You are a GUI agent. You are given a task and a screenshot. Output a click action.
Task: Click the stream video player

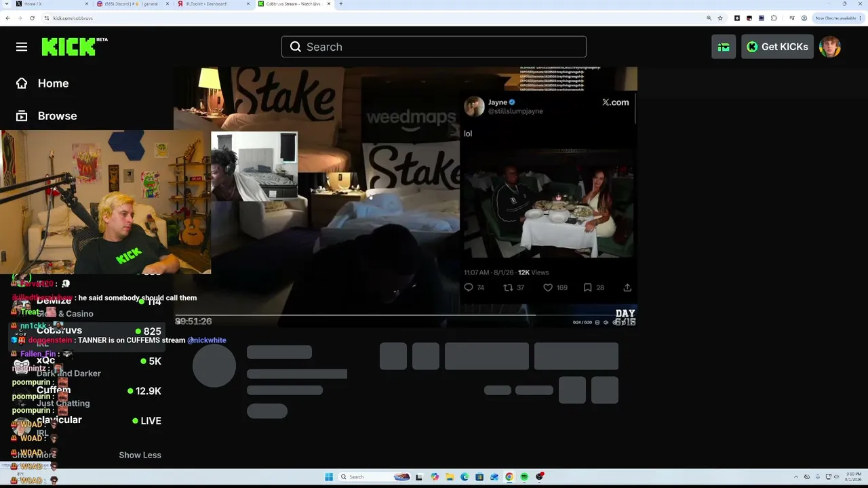(406, 197)
